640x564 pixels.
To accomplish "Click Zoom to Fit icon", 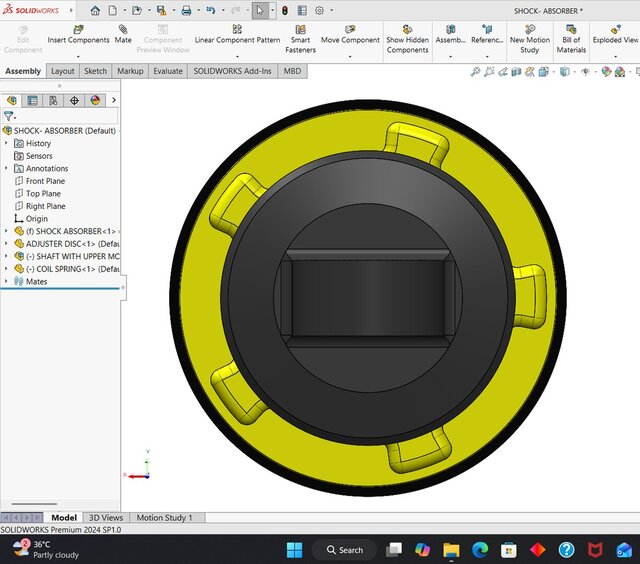I will pos(476,72).
